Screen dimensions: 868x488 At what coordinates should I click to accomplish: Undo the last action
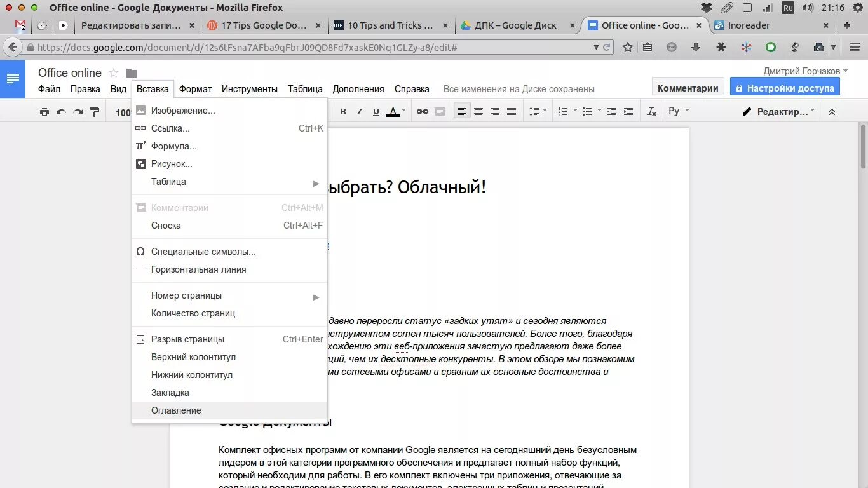(x=61, y=112)
